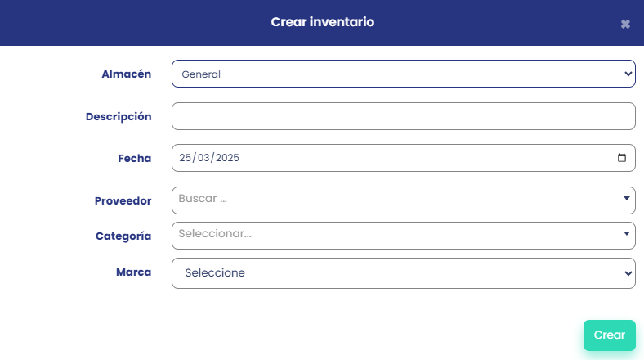Viewport: 644px width, 360px height.
Task: Click the Proveedor dropdown arrow
Action: pyautogui.click(x=626, y=198)
